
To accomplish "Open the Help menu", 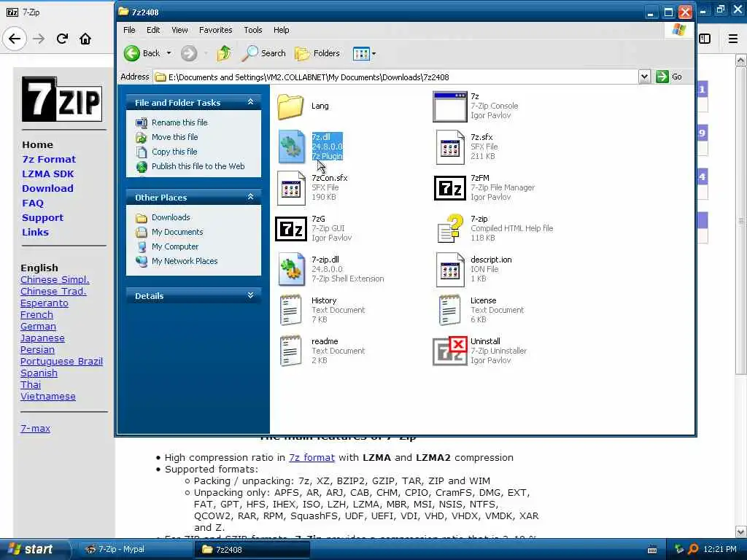I will 281,30.
